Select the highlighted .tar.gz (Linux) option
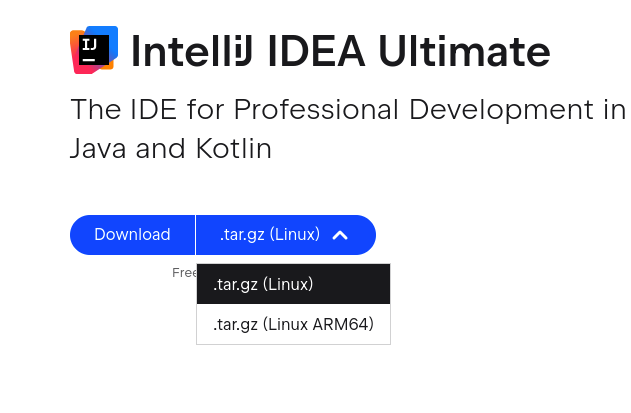 pyautogui.click(x=293, y=284)
